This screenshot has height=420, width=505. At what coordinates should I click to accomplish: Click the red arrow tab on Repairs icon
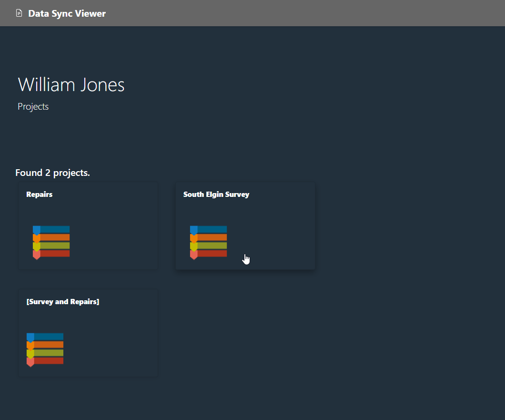coord(36,255)
